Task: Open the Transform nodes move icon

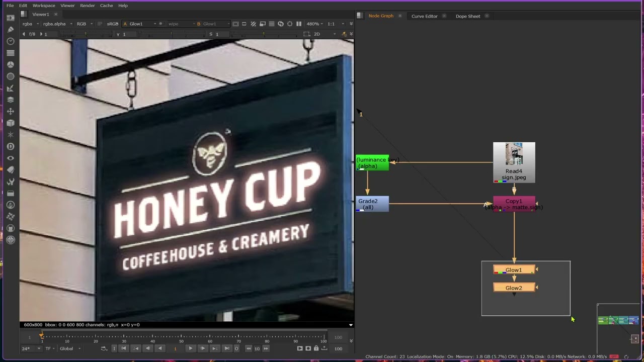Action: pos(10,111)
